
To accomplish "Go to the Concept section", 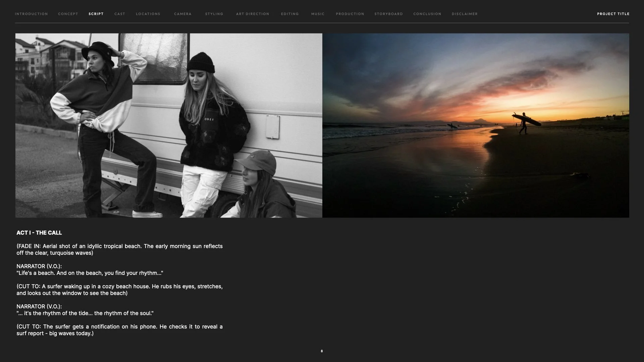I will [x=68, y=14].
